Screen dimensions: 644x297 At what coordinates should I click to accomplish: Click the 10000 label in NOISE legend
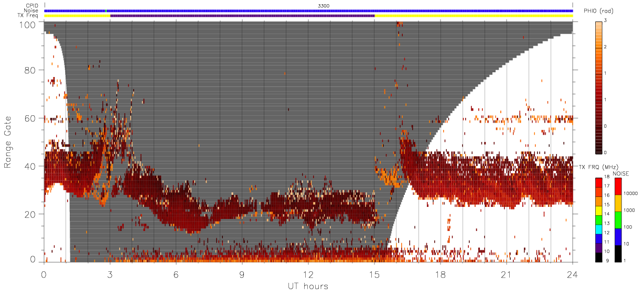click(x=631, y=194)
